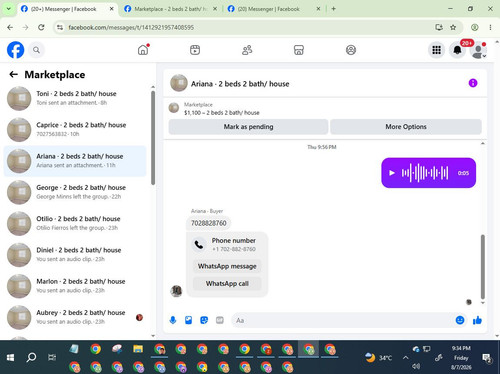Switch to the Marketplace listing browser tab
Image resolution: width=500 pixels, height=374 pixels.
[x=170, y=9]
